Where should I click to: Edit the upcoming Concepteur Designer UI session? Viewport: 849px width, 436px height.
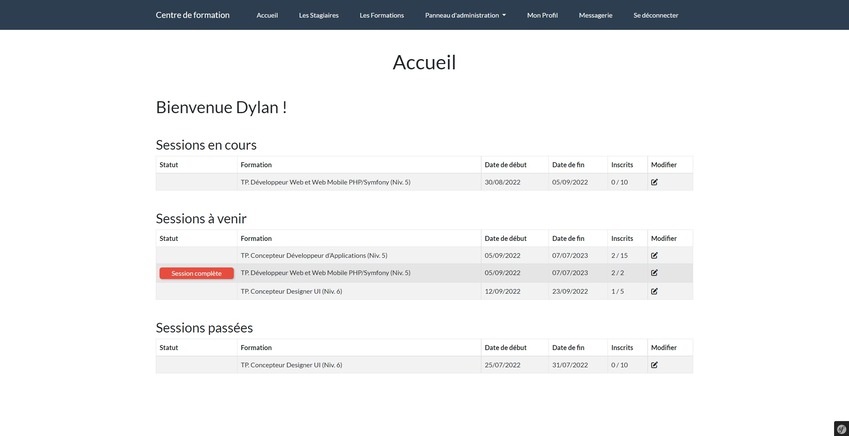pyautogui.click(x=654, y=292)
